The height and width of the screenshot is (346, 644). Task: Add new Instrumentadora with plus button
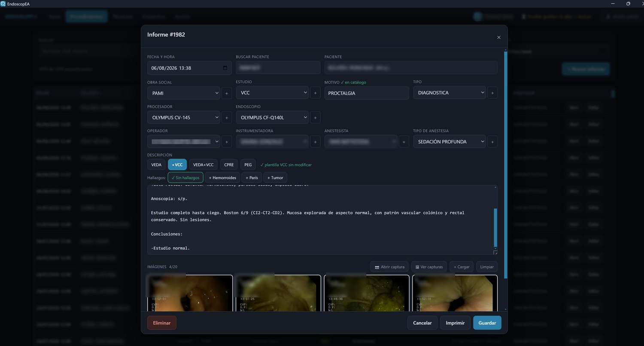(x=315, y=141)
